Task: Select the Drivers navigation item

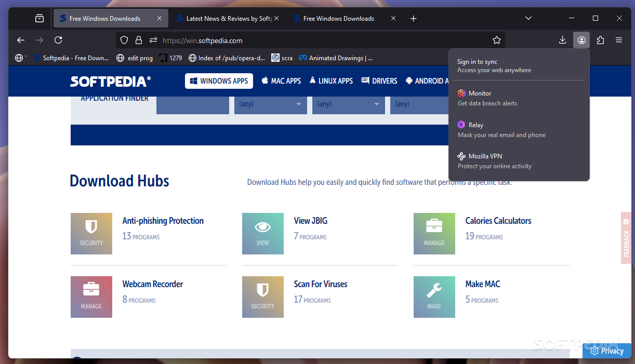Action: pos(379,81)
